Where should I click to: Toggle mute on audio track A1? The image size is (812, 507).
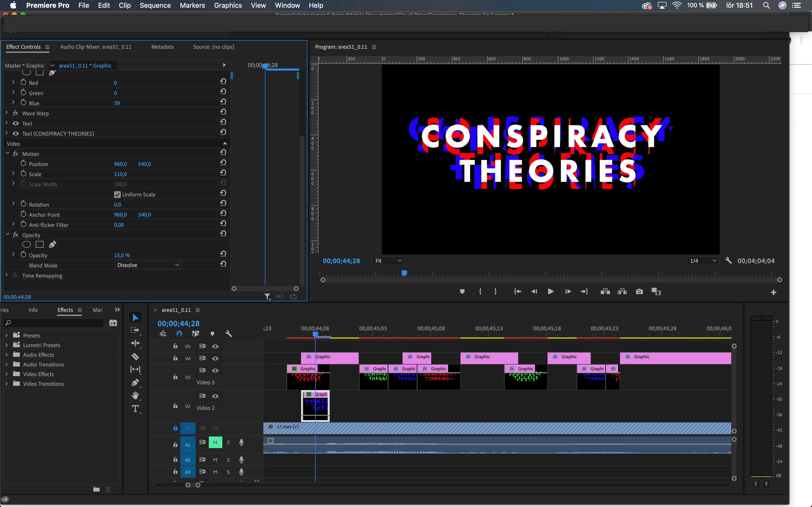point(215,443)
